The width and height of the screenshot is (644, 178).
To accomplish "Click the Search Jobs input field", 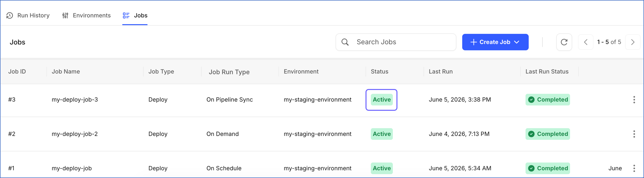I will click(x=396, y=42).
